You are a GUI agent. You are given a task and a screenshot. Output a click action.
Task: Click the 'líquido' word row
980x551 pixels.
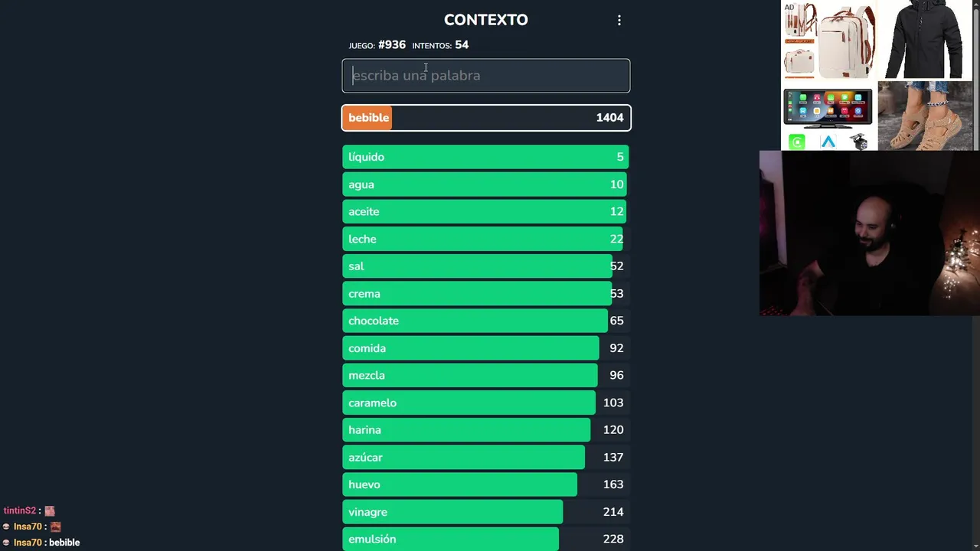coord(486,157)
